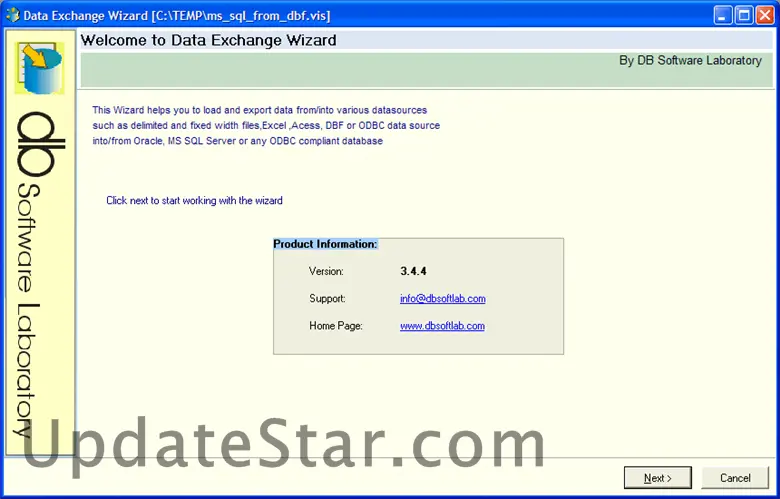Visit the www.dbsoftlab.com home page link
Screen dimensions: 780x499
pyautogui.click(x=442, y=326)
